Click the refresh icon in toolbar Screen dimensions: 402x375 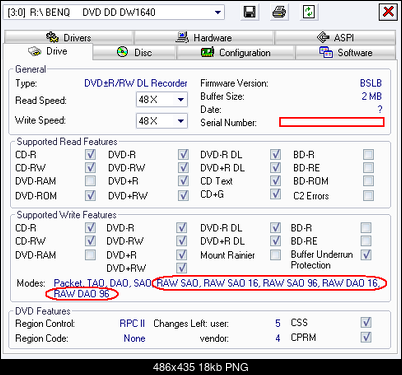coord(309,12)
